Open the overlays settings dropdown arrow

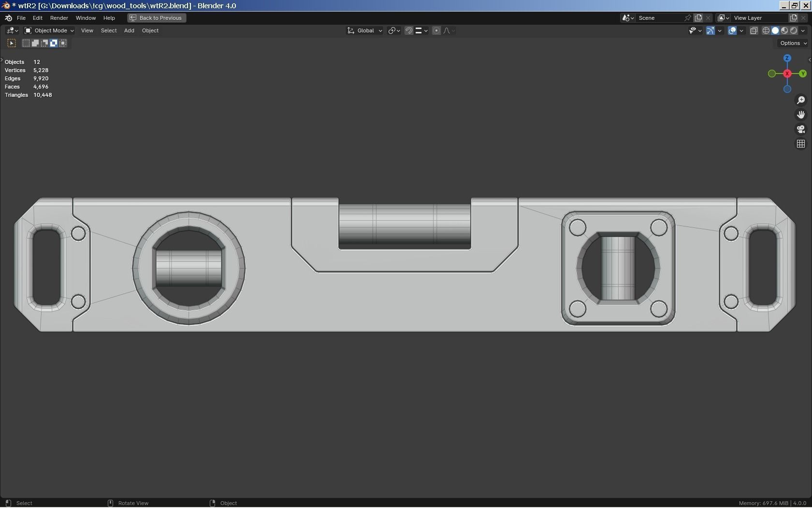point(741,30)
